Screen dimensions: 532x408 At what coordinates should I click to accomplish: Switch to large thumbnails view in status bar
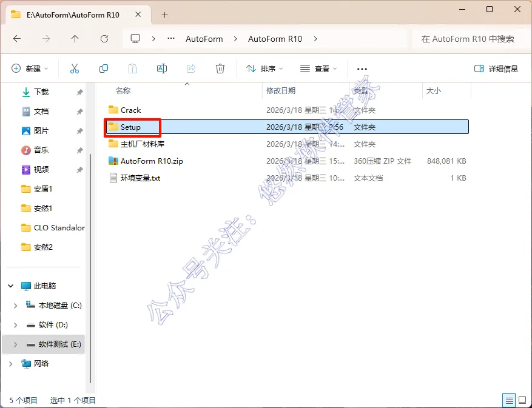tap(522, 401)
